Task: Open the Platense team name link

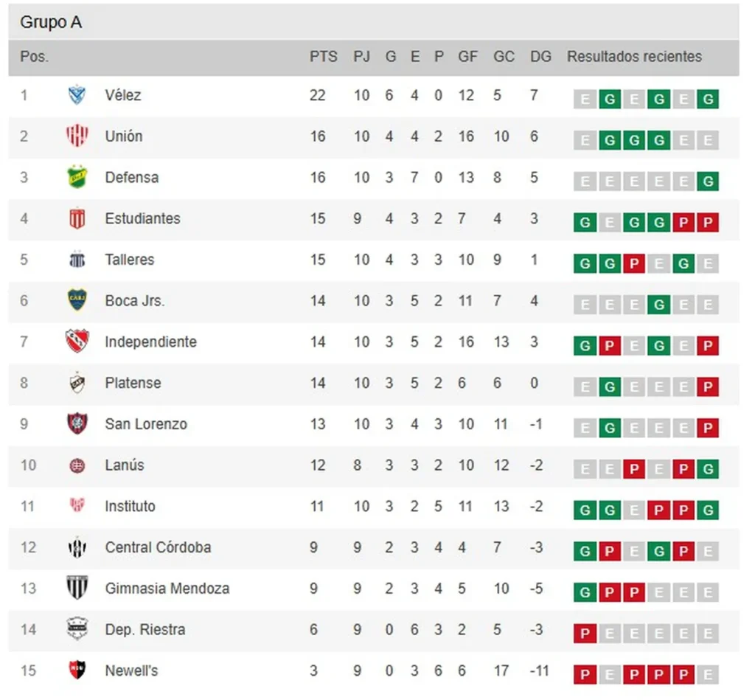Action: (x=133, y=383)
